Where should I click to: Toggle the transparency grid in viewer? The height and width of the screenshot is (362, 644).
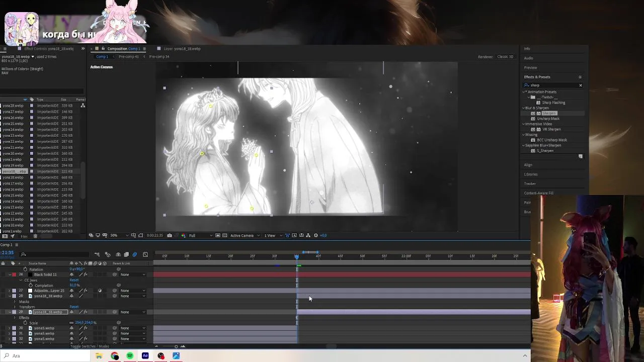224,235
